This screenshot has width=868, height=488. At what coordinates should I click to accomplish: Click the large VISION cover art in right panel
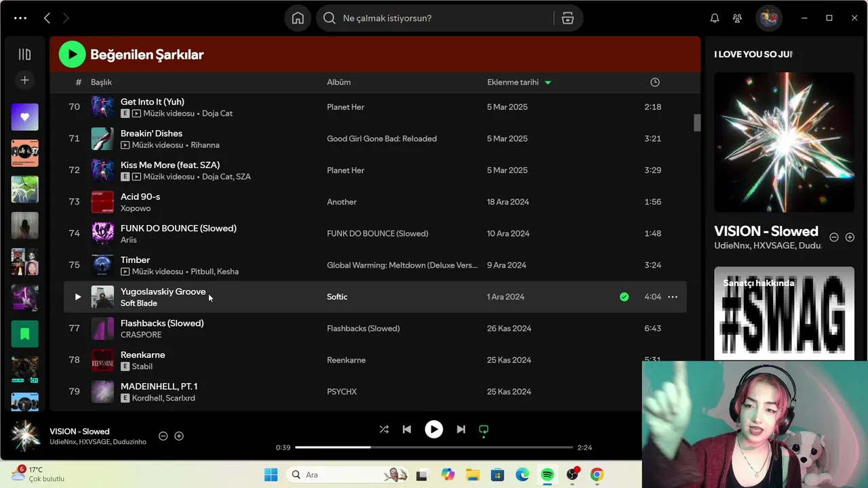784,142
